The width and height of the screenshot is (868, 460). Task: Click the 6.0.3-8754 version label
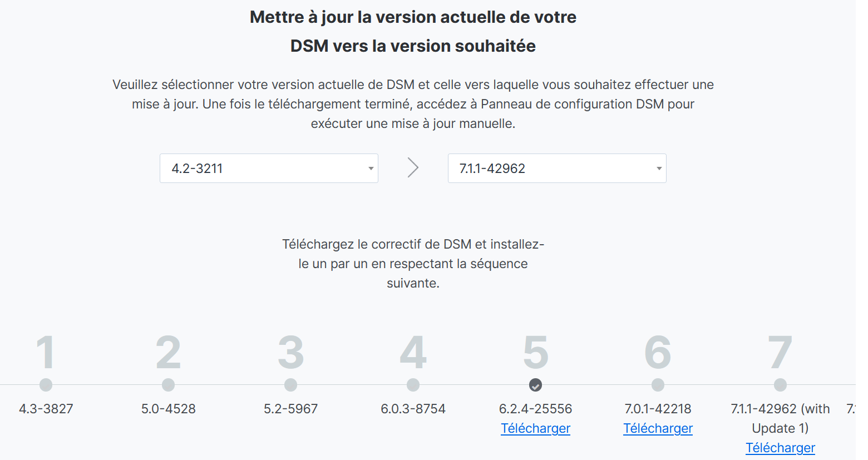click(413, 409)
